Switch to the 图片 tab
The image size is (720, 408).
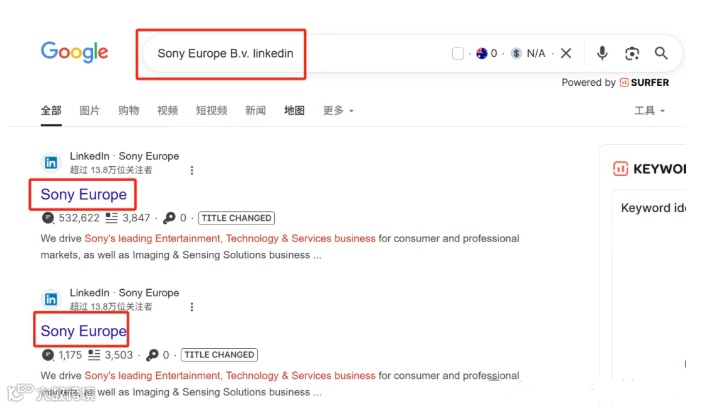tap(89, 111)
